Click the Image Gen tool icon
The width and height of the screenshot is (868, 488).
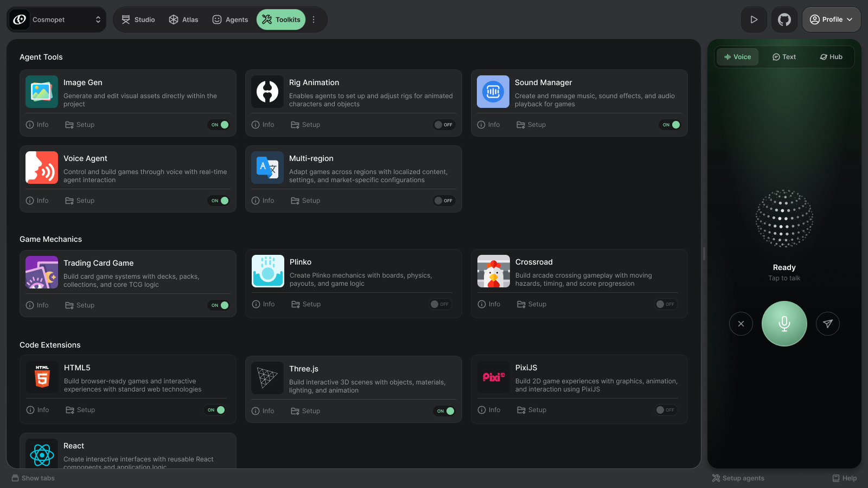point(42,92)
